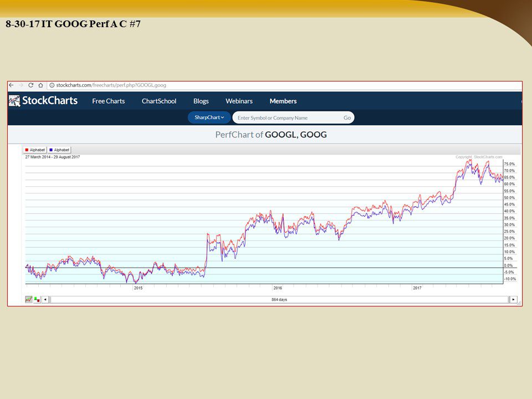Screen dimensions: 532x399
Task: Click the browser forward arrow
Action: tap(21, 85)
